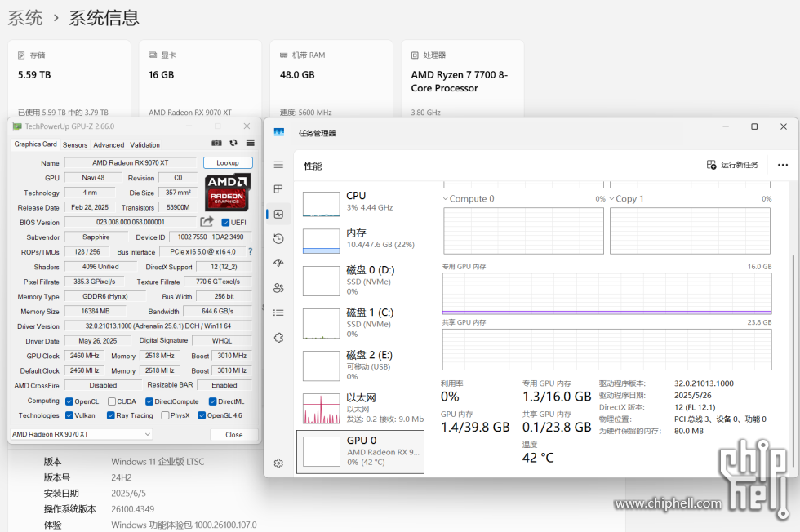Switch to the Graphics Card tab
Viewport: 800px width, 532px height.
(x=35, y=144)
